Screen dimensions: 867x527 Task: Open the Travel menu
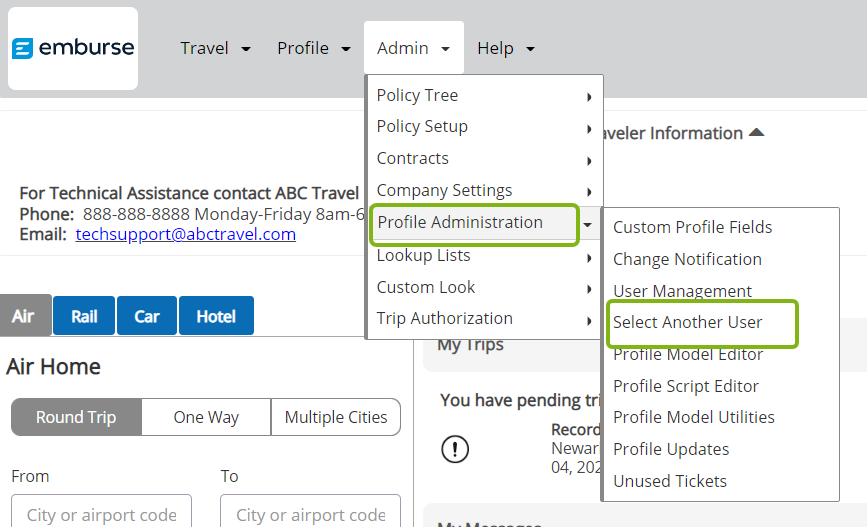[215, 48]
